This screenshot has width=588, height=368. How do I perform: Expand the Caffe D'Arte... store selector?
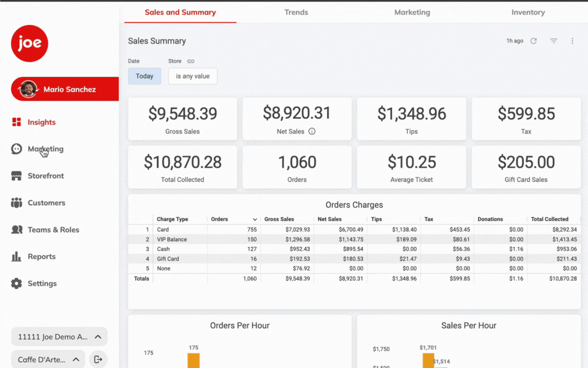click(48, 359)
